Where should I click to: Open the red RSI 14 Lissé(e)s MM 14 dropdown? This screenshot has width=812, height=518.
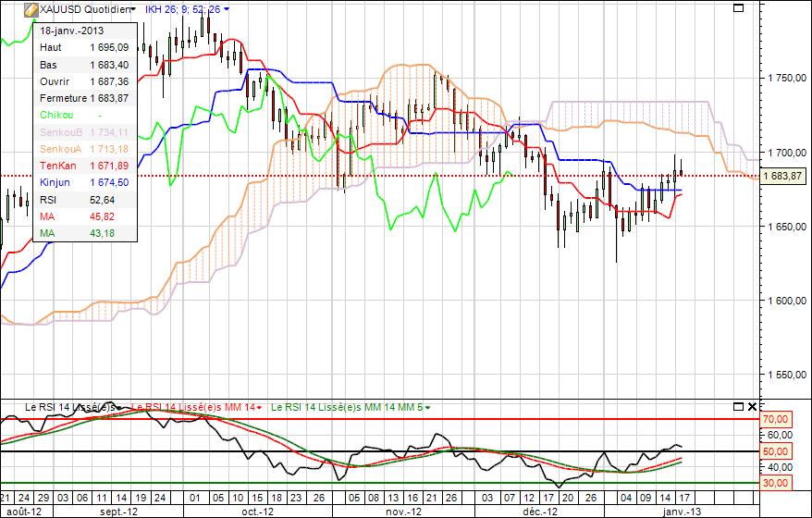coord(260,407)
